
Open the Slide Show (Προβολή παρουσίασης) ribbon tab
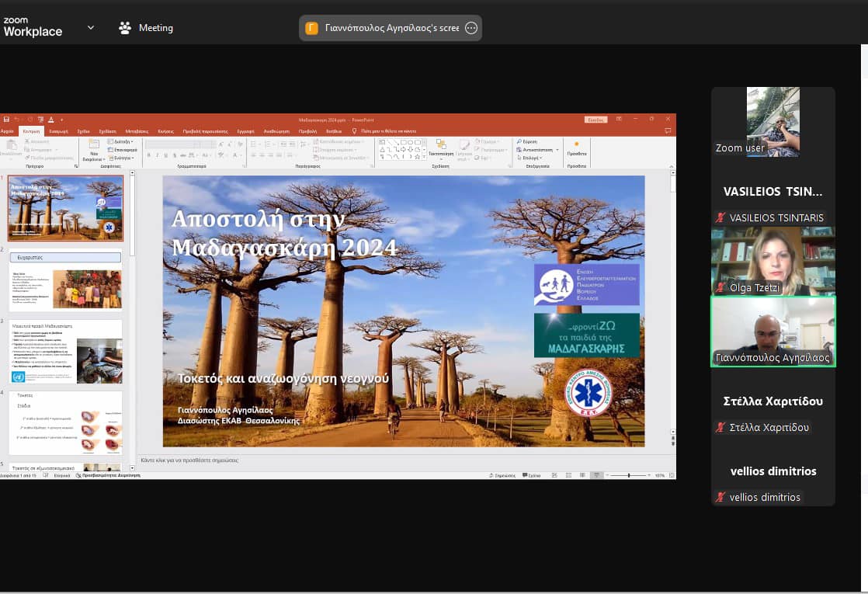205,131
